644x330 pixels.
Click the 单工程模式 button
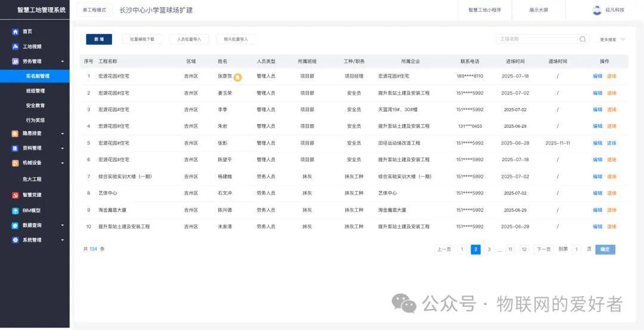click(94, 10)
